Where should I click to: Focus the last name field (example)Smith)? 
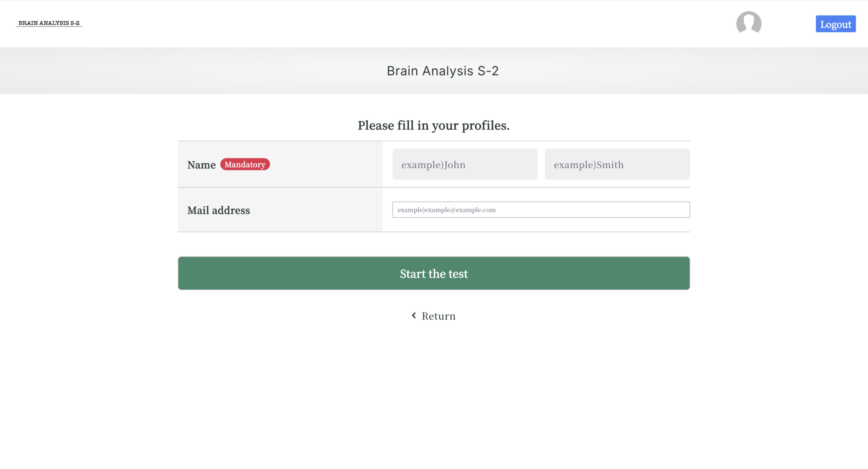pos(617,164)
